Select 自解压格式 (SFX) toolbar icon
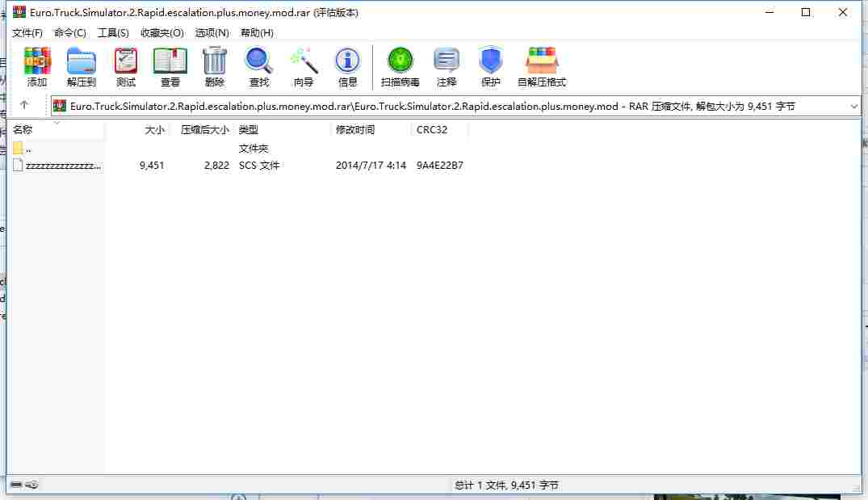 click(542, 66)
